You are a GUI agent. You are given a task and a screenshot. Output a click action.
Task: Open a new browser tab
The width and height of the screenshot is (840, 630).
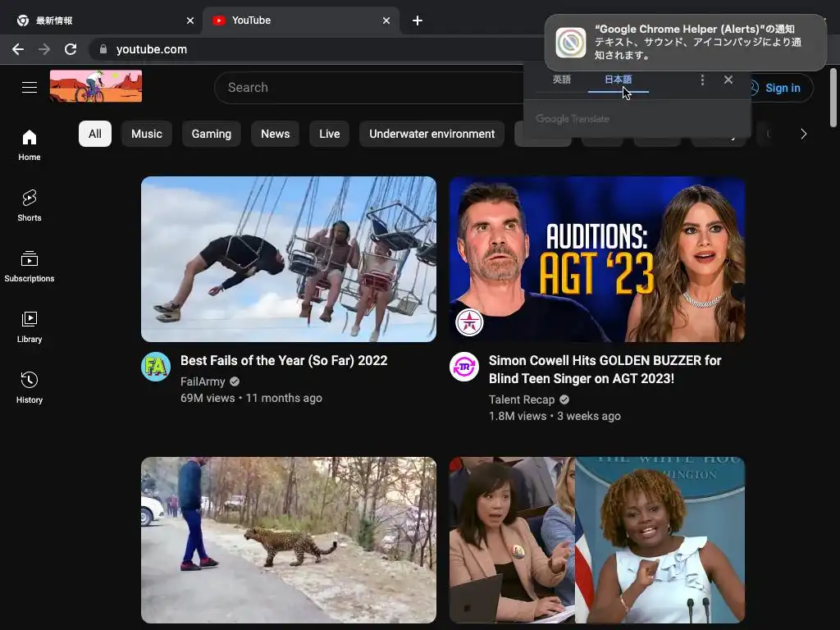point(418,21)
